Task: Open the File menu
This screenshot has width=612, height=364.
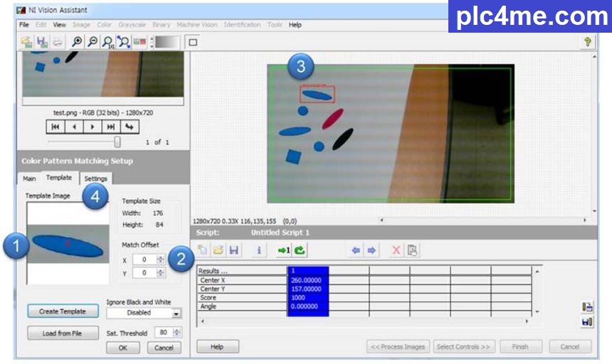Action: pyautogui.click(x=24, y=25)
